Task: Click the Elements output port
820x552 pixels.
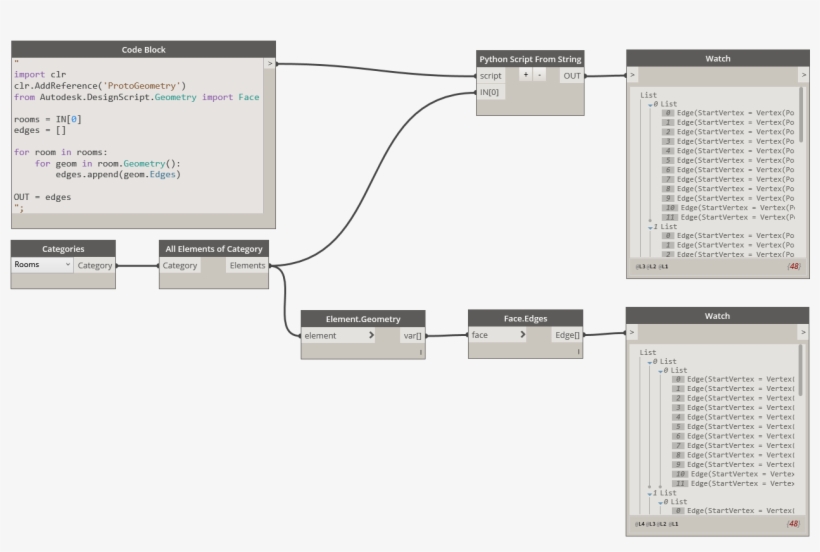Action: point(247,266)
